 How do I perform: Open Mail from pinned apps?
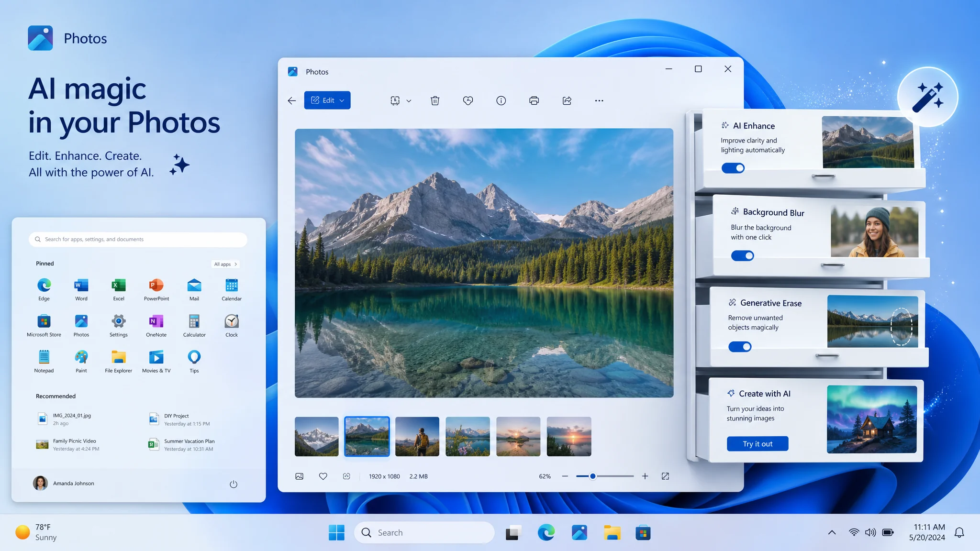tap(194, 289)
